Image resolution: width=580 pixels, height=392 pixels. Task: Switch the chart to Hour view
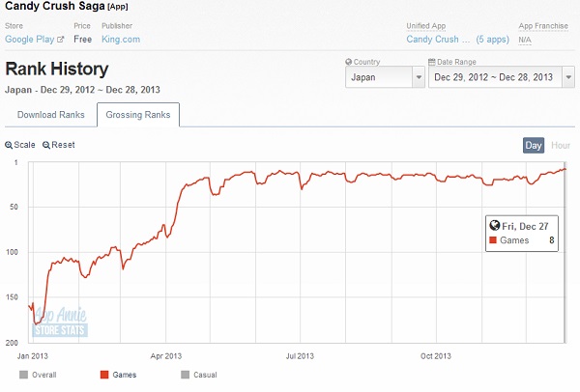click(561, 145)
